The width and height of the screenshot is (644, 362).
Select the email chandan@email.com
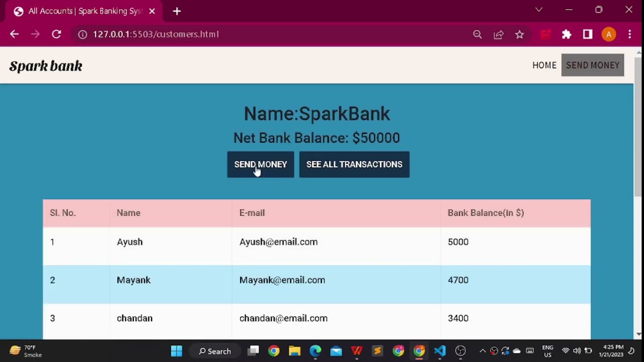pos(283,318)
